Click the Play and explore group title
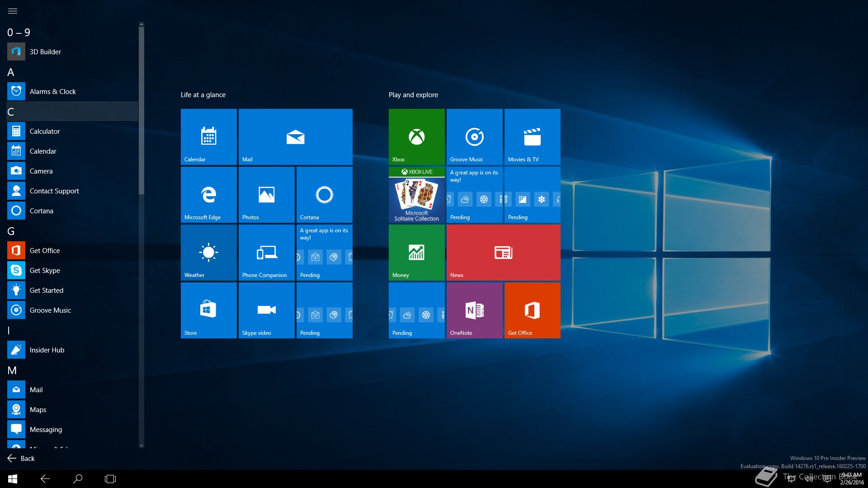This screenshot has height=488, width=868. click(x=413, y=95)
